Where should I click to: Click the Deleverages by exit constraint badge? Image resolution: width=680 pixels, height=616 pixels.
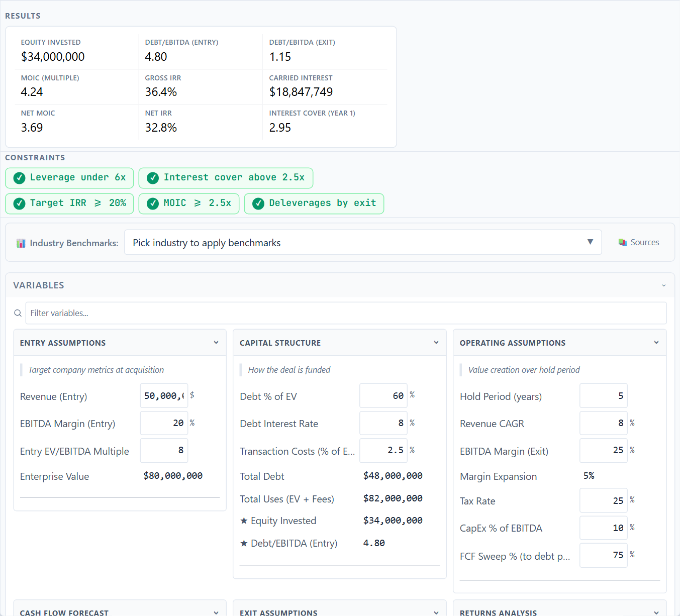pyautogui.click(x=314, y=203)
